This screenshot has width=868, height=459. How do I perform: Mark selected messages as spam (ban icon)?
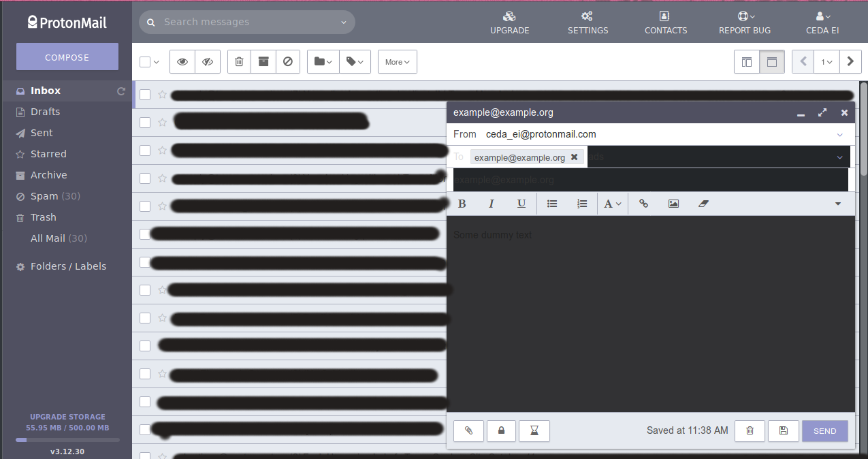point(287,62)
